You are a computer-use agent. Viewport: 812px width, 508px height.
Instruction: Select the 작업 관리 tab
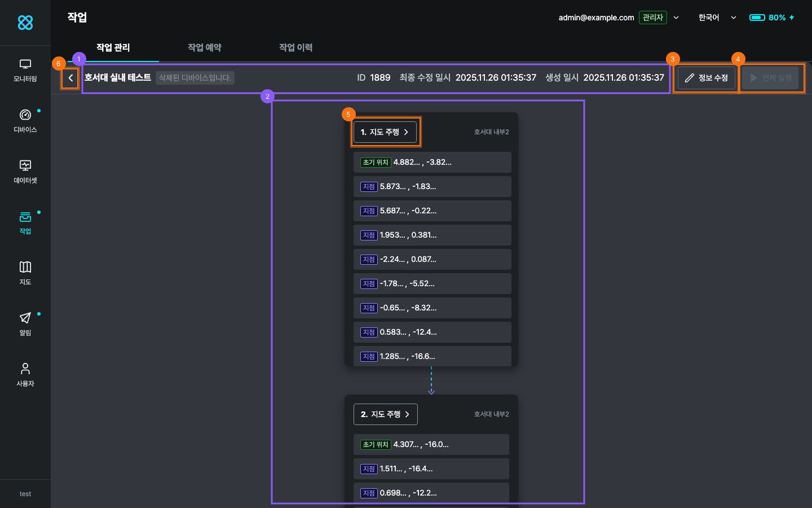(113, 47)
